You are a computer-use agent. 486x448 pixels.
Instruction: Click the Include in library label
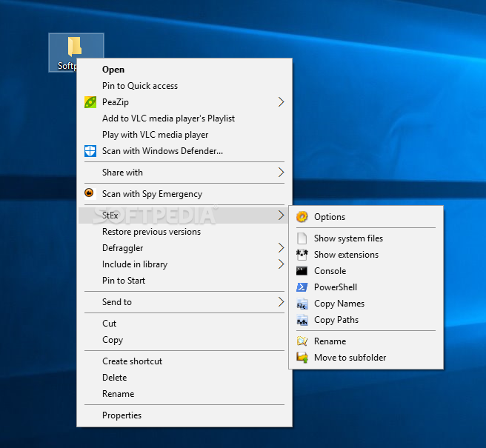[x=135, y=264]
